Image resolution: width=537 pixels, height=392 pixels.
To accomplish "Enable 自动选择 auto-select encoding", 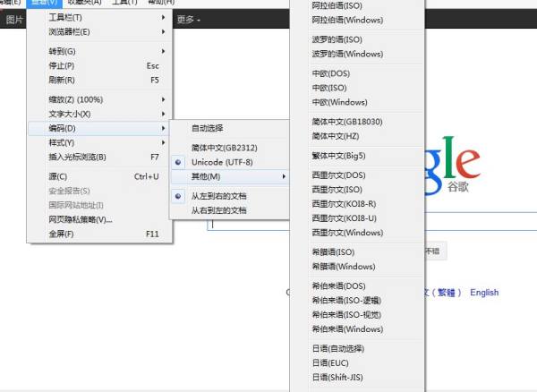I will (208, 128).
